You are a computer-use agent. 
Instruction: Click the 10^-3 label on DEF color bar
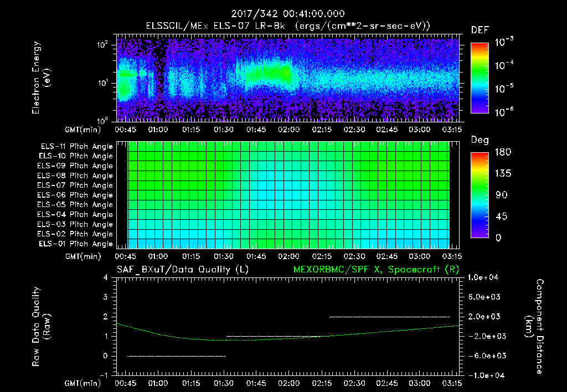point(504,42)
